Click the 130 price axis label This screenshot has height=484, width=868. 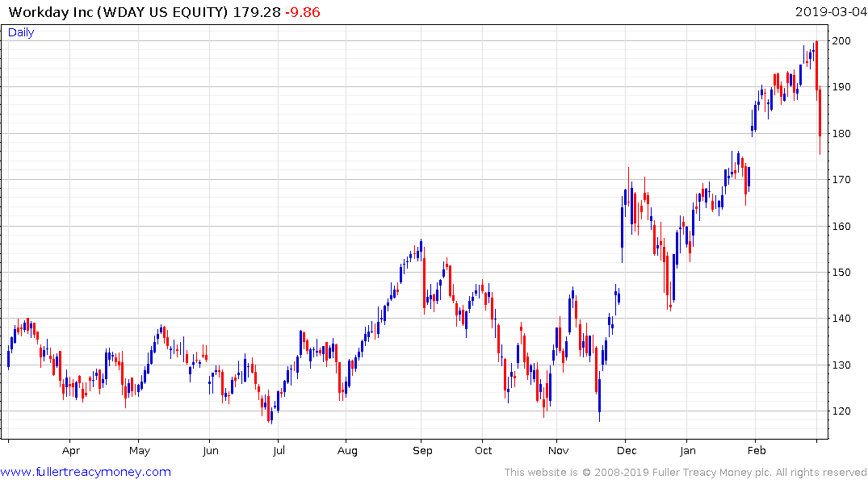coord(841,365)
